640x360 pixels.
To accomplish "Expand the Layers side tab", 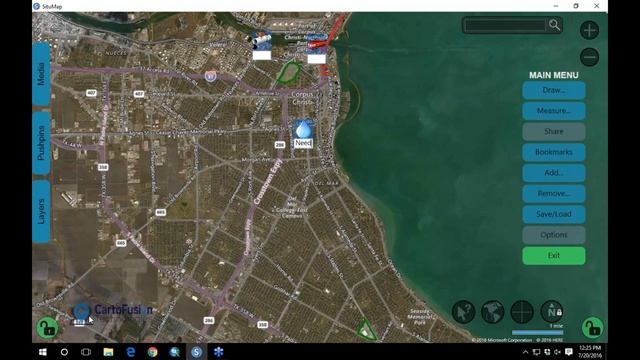I will [x=41, y=211].
